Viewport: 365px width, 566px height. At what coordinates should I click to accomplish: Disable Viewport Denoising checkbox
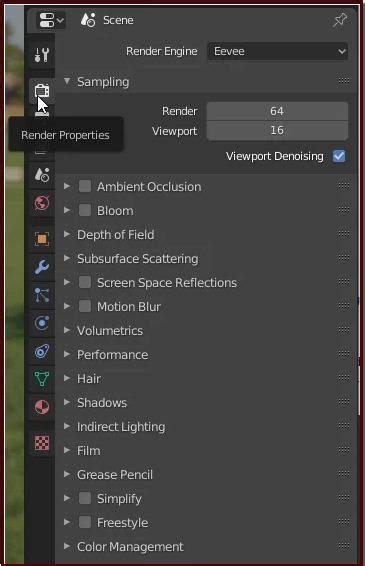tap(339, 156)
